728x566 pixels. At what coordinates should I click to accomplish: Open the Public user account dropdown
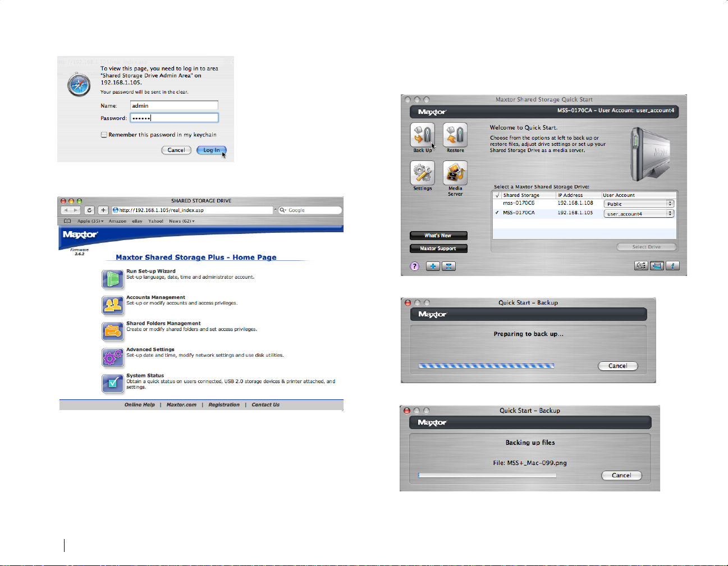(639, 204)
